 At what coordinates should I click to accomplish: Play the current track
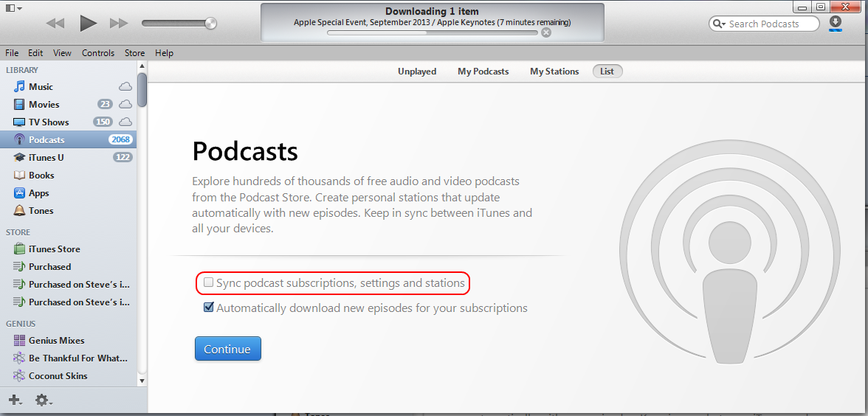click(88, 24)
